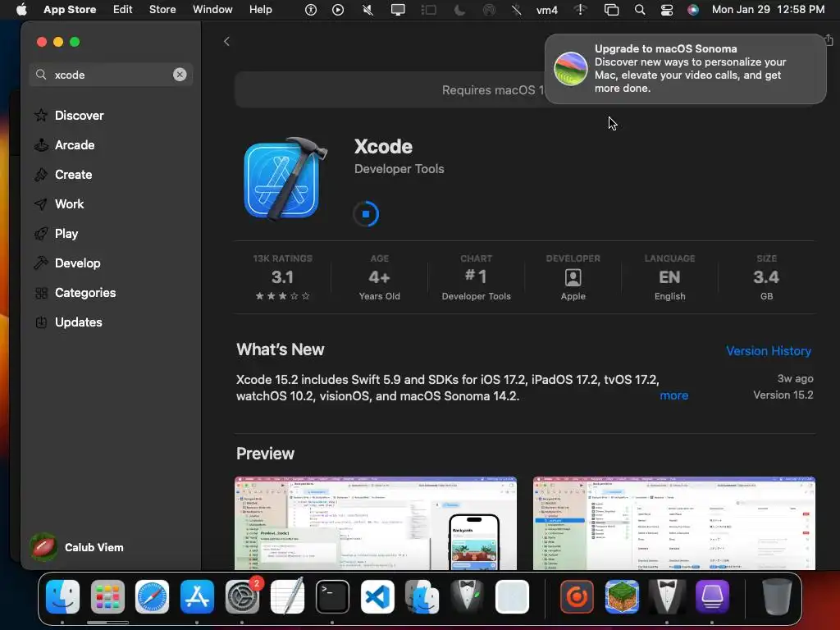
Task: Click into the xcode search field
Action: [111, 75]
